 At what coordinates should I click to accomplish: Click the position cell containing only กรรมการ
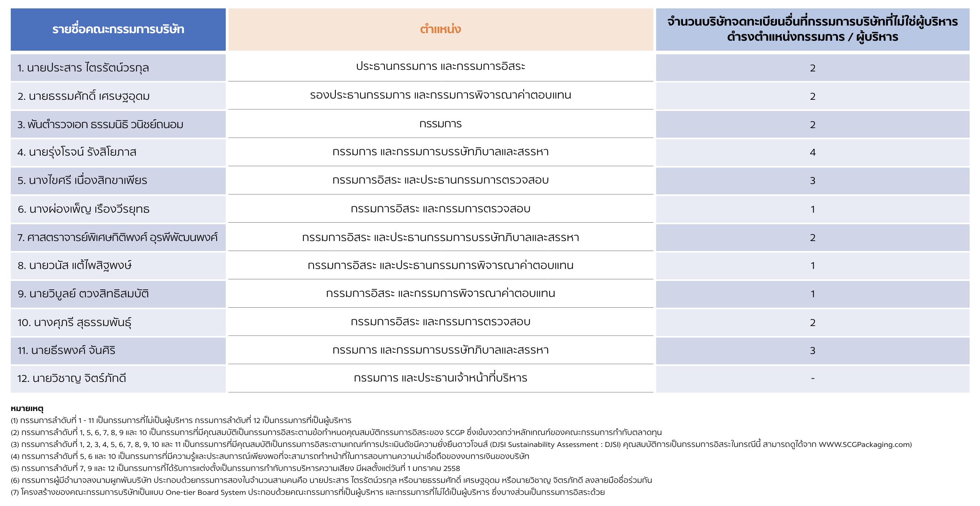tap(440, 124)
